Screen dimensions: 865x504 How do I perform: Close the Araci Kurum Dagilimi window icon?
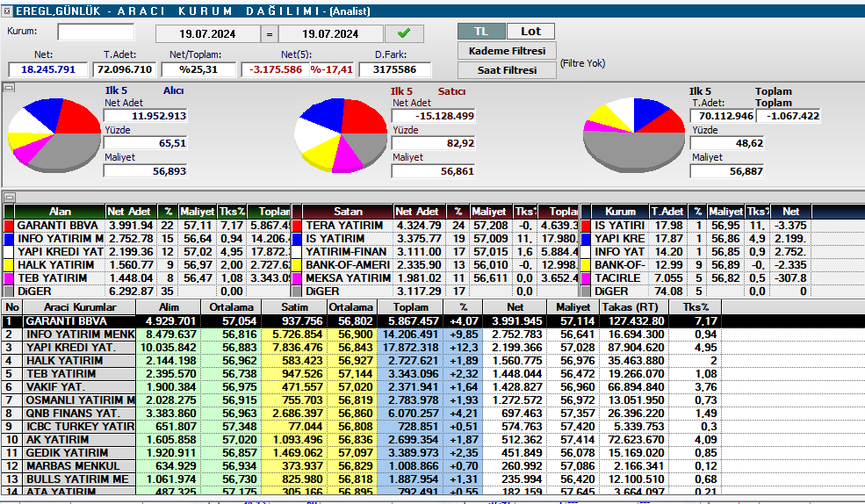coord(7,11)
